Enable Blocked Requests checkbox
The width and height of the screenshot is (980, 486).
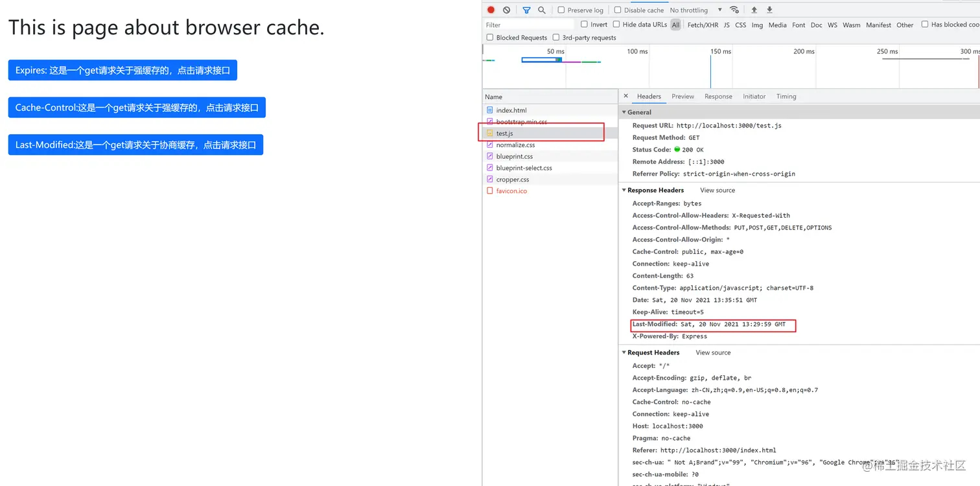[490, 38]
